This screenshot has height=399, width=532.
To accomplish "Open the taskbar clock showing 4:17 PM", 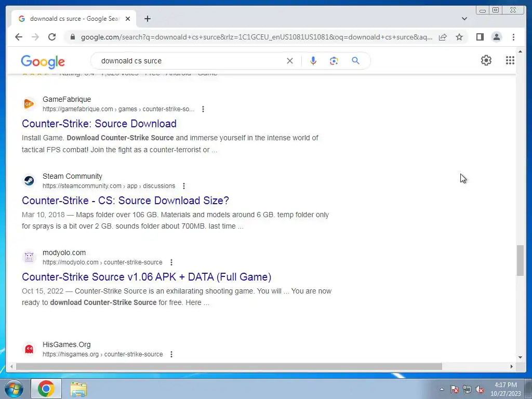I will point(506,389).
